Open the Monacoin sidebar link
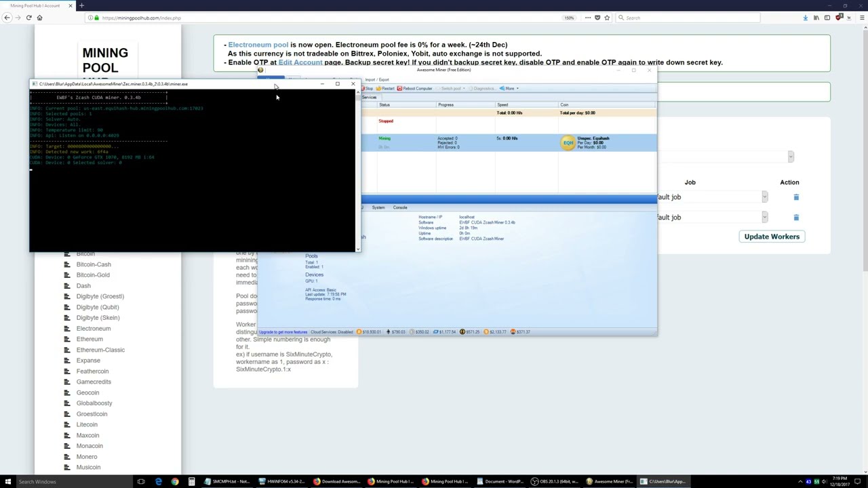 tap(90, 446)
